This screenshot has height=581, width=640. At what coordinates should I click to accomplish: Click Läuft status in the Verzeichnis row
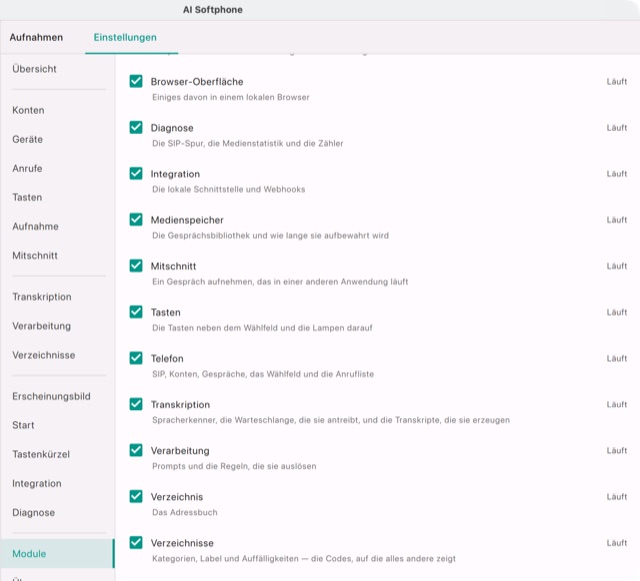coord(617,497)
